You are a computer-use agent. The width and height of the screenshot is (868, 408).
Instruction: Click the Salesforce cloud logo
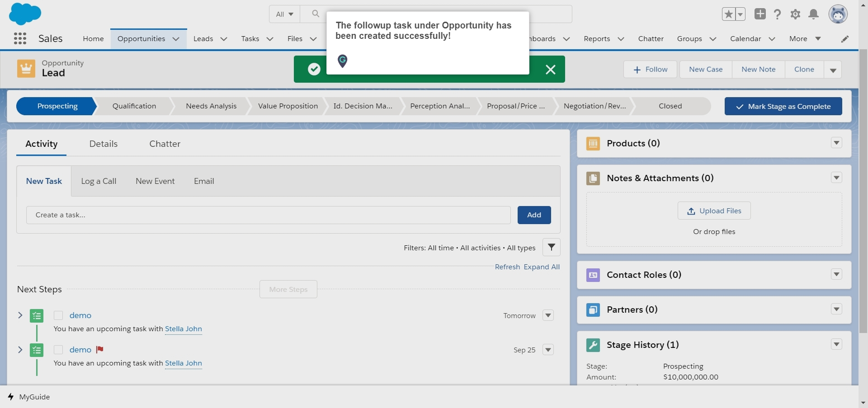tap(25, 14)
